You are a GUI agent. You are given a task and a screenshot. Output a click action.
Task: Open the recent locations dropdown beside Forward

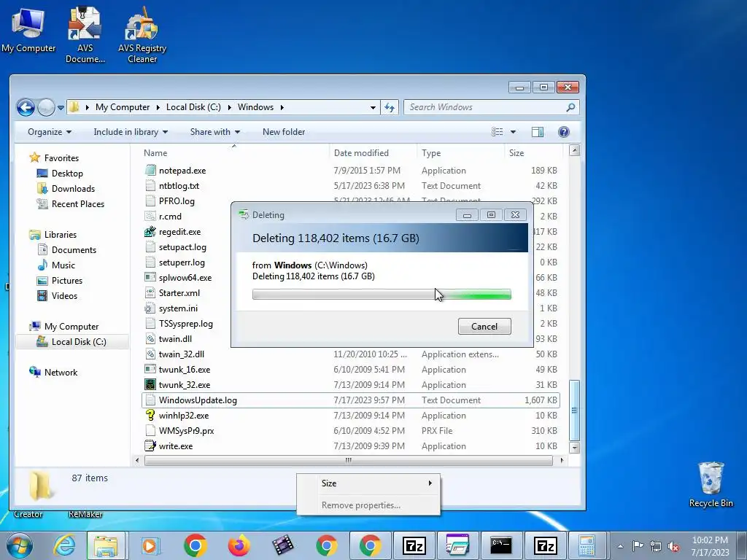point(61,108)
